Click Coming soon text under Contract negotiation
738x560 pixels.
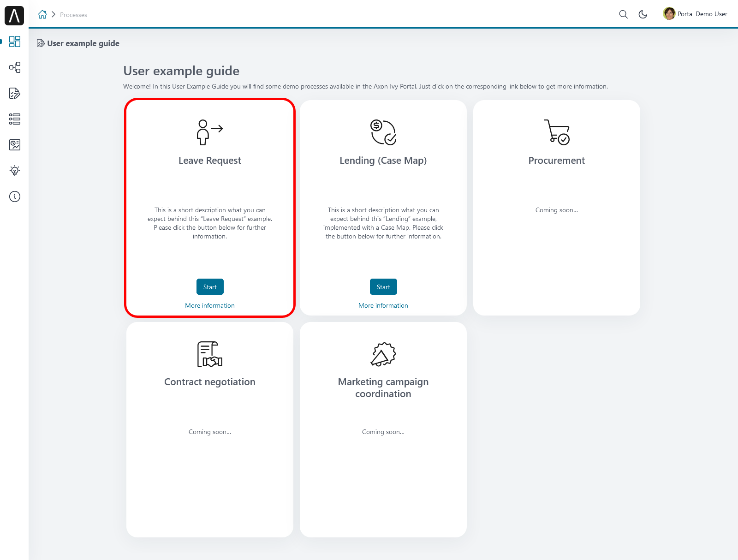210,432
